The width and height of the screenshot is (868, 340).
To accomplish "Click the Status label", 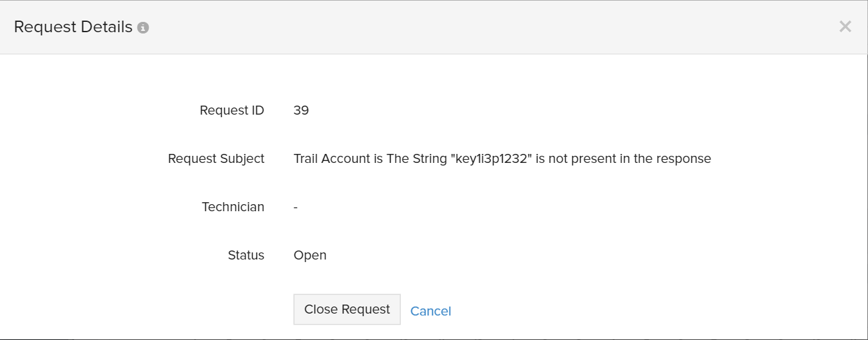I will point(246,255).
